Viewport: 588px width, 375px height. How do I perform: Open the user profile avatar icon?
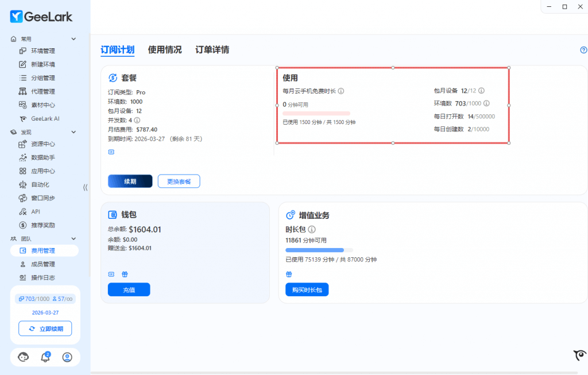[67, 357]
